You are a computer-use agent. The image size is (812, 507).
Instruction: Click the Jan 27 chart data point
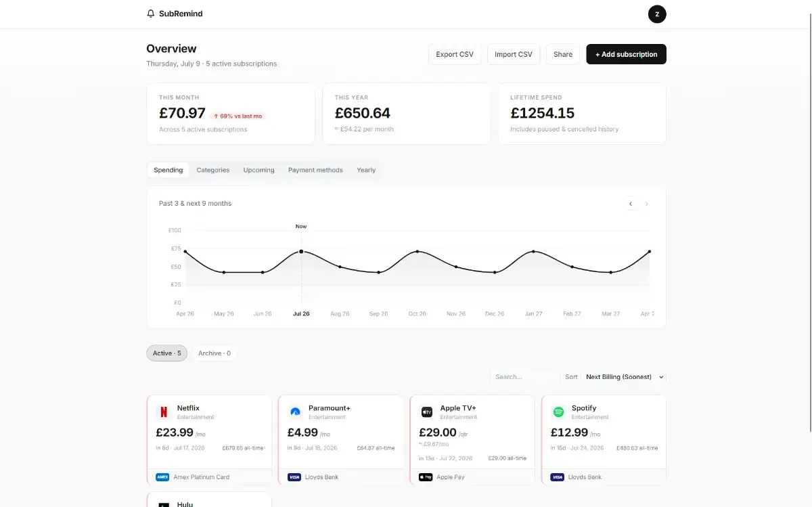point(534,251)
